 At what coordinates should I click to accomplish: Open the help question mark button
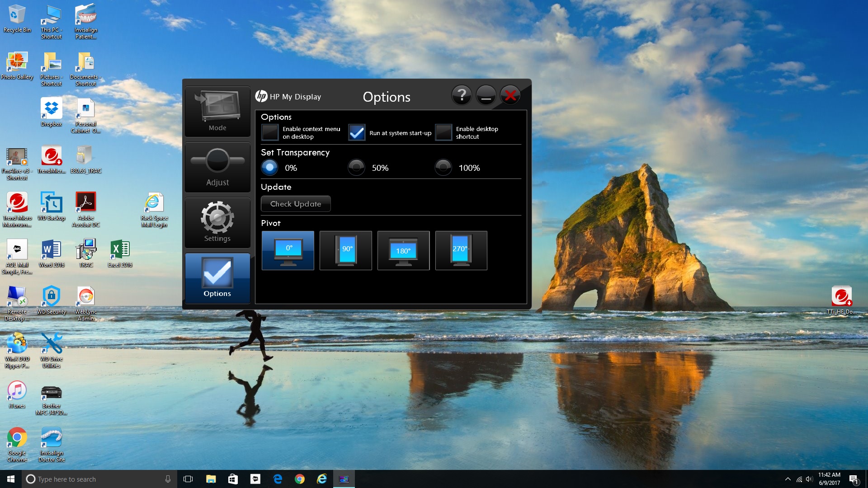pyautogui.click(x=462, y=95)
